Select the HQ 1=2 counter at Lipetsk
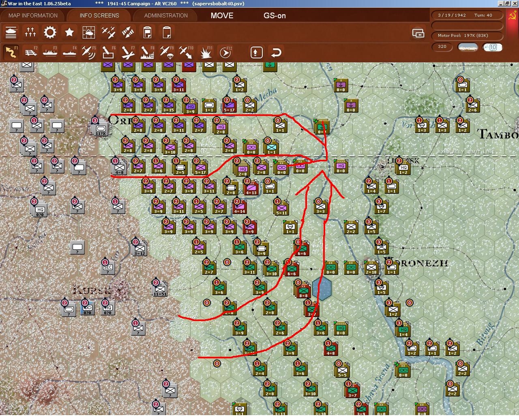This screenshot has height=420, width=519. click(403, 167)
